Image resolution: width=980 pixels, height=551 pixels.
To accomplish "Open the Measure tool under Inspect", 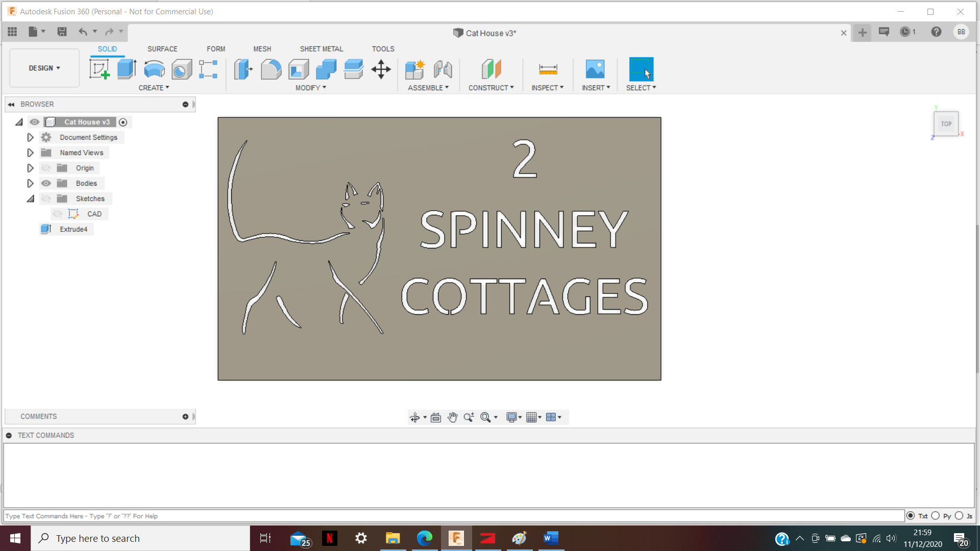I will (548, 69).
